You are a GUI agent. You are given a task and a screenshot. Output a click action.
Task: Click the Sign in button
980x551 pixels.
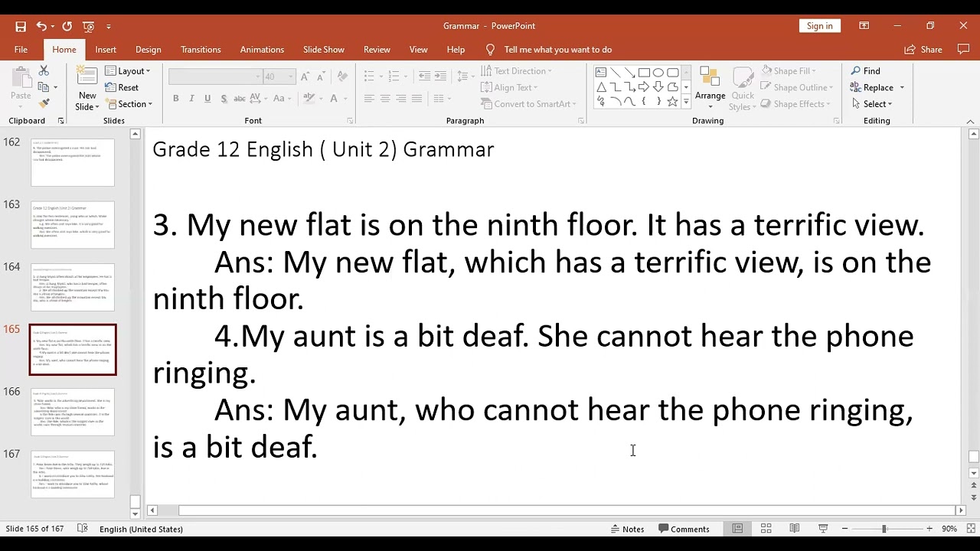point(819,26)
